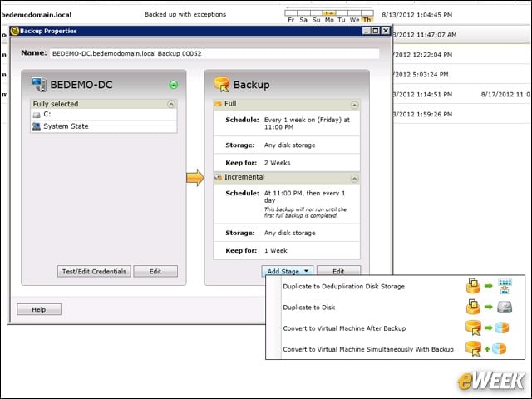532x399 pixels.
Task: Maximize the Backup Properties window
Action: coord(376,31)
